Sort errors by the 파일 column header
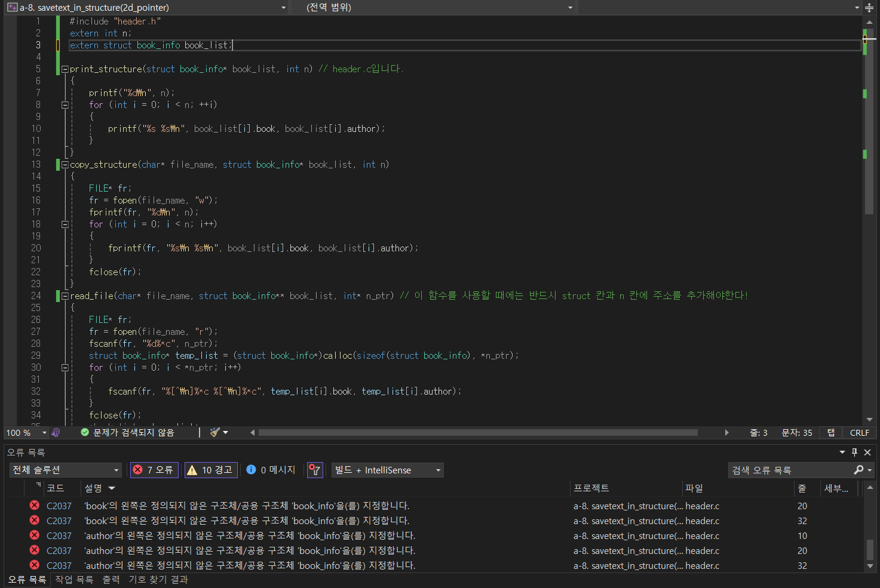The image size is (880, 588). click(x=694, y=488)
